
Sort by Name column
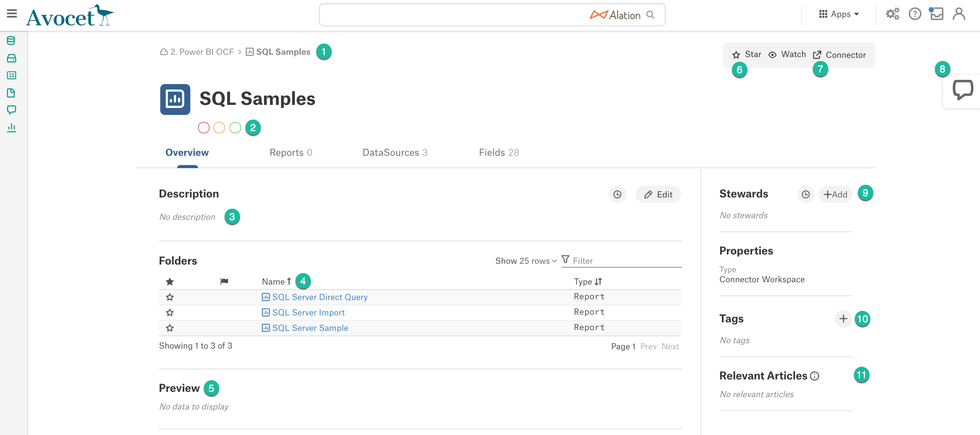click(277, 282)
